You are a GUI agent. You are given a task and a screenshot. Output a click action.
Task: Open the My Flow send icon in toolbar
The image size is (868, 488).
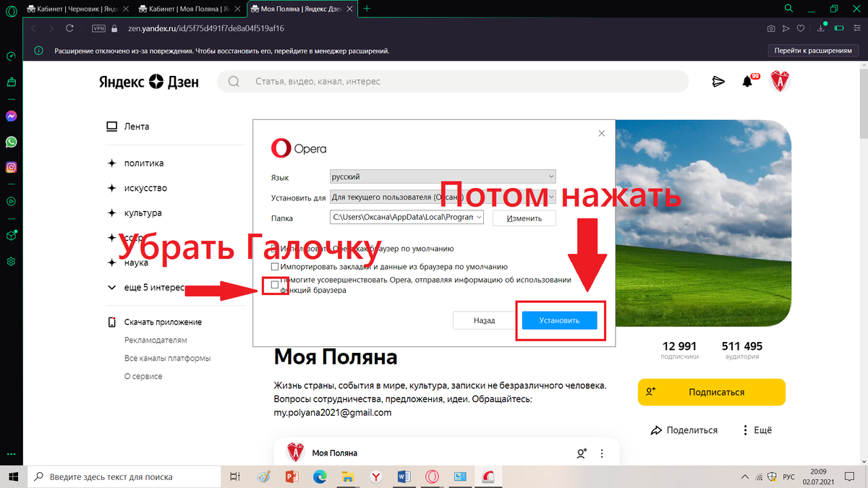[786, 28]
